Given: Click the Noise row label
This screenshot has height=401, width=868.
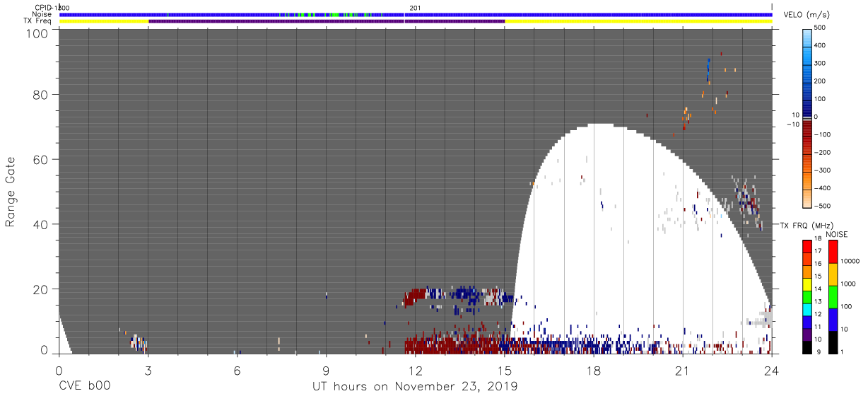Looking at the screenshot, I should [x=42, y=14].
